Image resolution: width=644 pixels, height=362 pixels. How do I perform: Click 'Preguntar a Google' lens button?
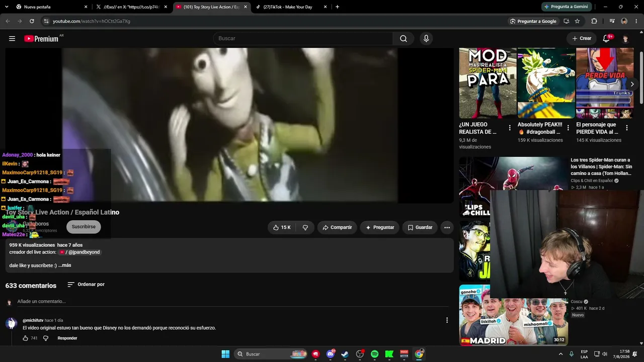point(533,21)
